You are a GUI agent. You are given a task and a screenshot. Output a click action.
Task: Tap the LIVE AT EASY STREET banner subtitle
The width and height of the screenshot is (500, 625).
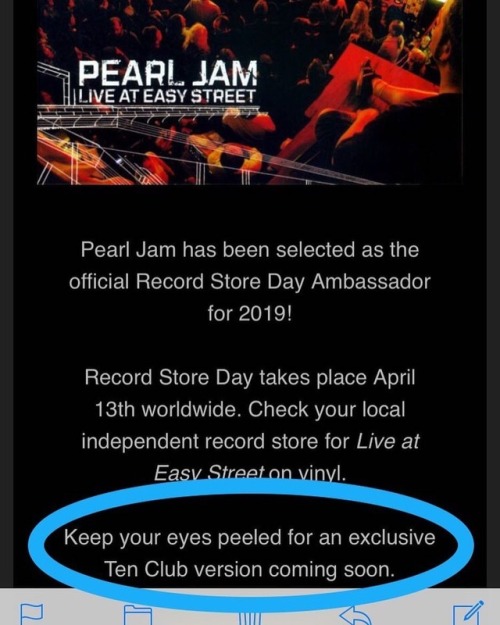166,96
